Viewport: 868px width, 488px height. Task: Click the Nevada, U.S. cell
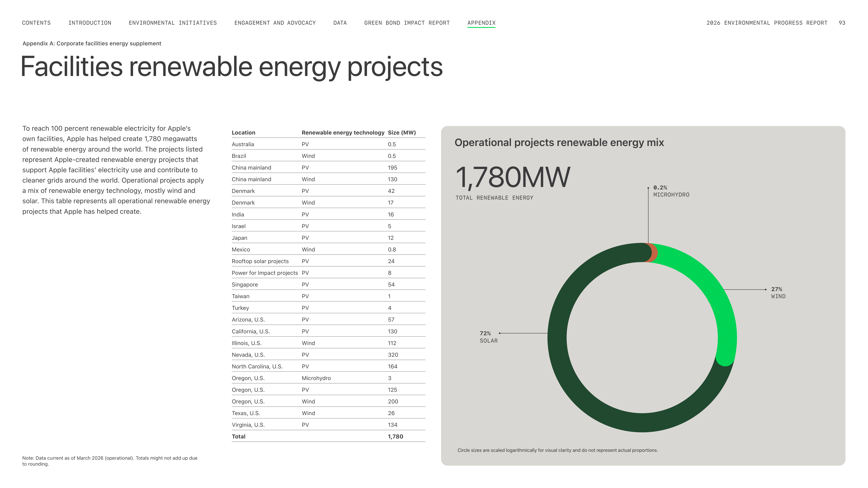(x=248, y=355)
